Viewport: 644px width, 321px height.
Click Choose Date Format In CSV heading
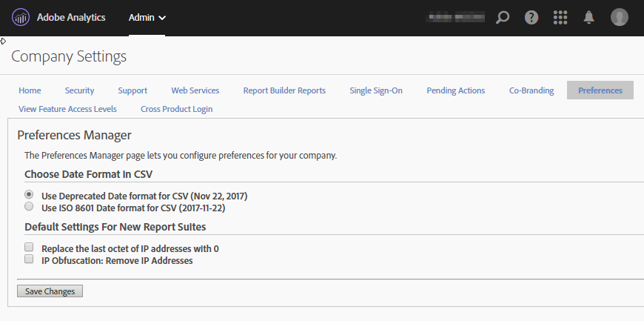pos(88,174)
